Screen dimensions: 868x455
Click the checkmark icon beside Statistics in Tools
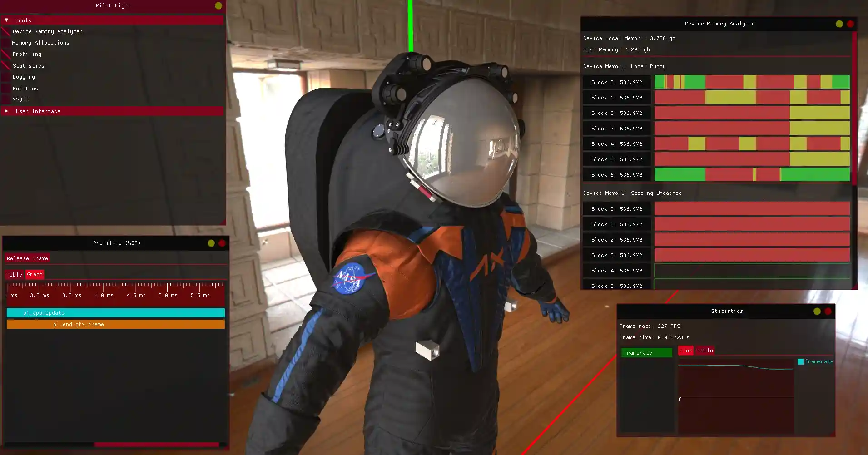coord(5,65)
